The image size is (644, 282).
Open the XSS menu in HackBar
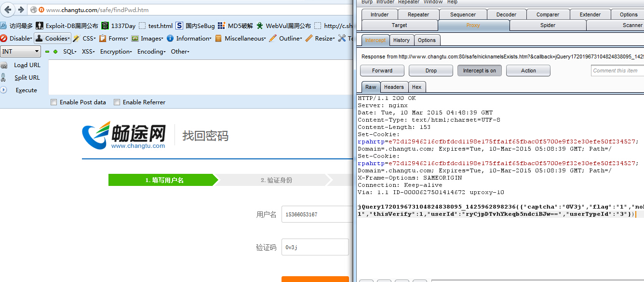click(x=88, y=51)
